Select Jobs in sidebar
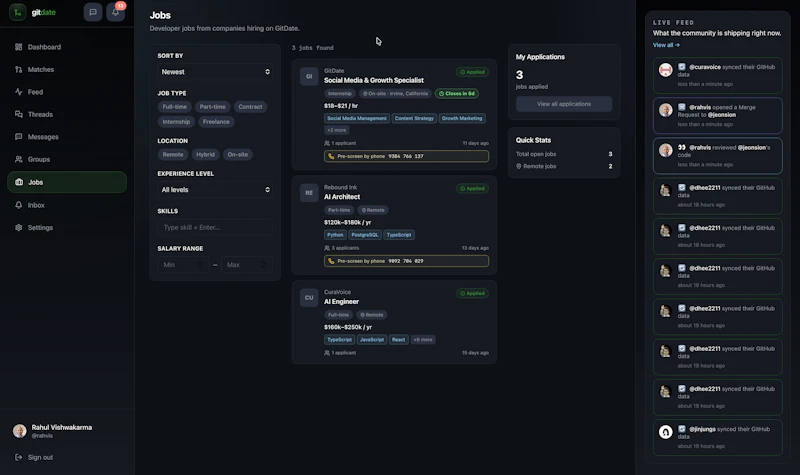 pyautogui.click(x=67, y=182)
